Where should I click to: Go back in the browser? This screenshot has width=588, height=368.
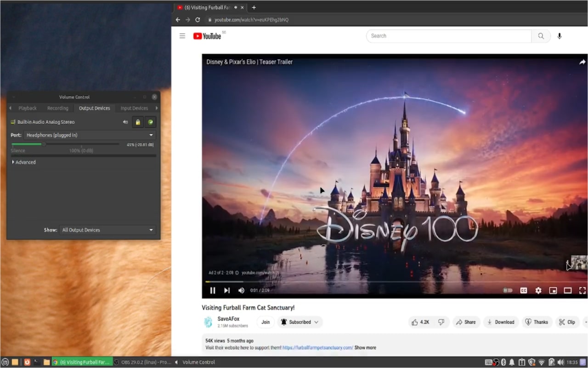pyautogui.click(x=178, y=20)
